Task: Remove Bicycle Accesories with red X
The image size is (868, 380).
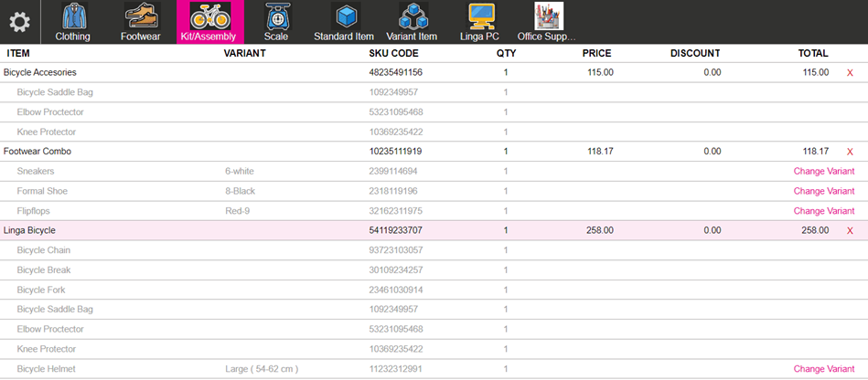Action: click(x=850, y=72)
